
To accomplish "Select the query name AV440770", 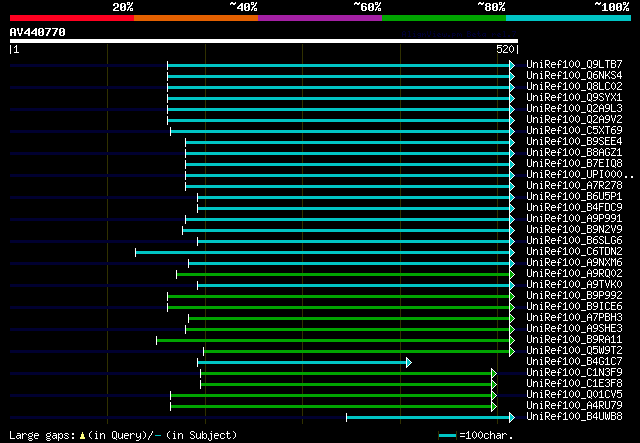I will click(x=38, y=32).
